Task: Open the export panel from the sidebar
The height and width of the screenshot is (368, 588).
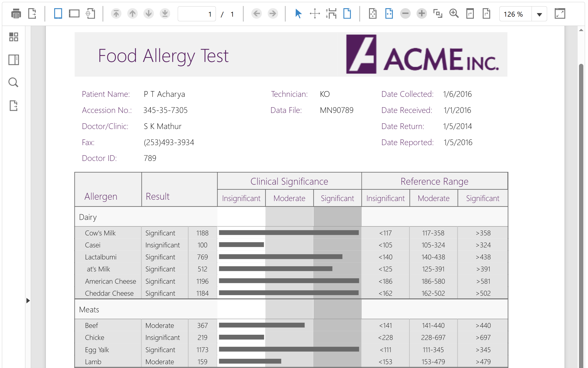Action: coord(13,106)
